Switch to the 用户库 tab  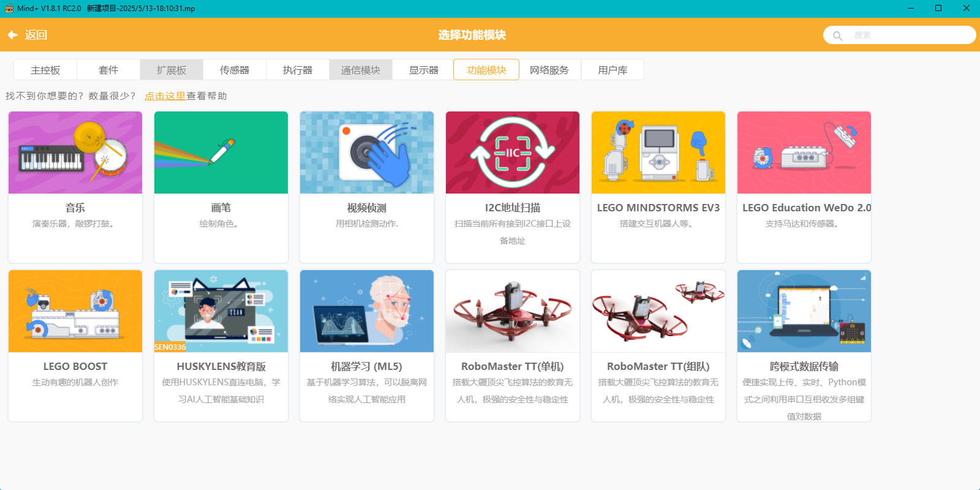pos(612,70)
